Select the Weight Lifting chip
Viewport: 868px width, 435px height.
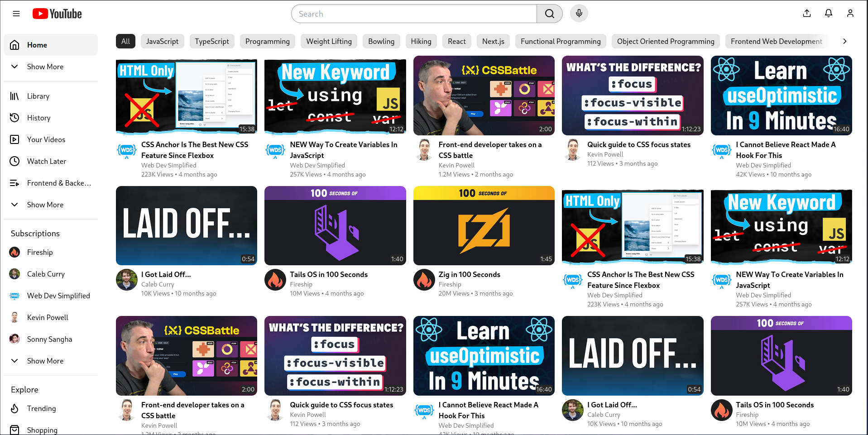click(329, 41)
